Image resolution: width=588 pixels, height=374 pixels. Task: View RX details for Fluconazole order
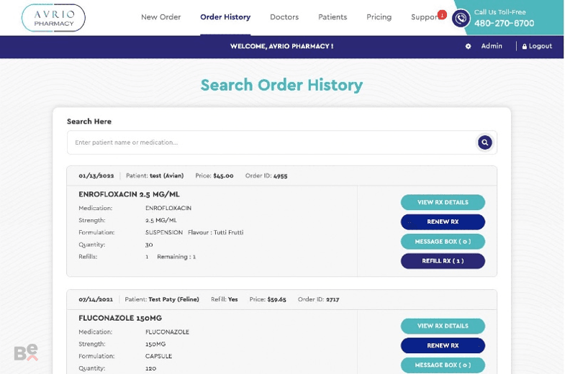pyautogui.click(x=443, y=326)
